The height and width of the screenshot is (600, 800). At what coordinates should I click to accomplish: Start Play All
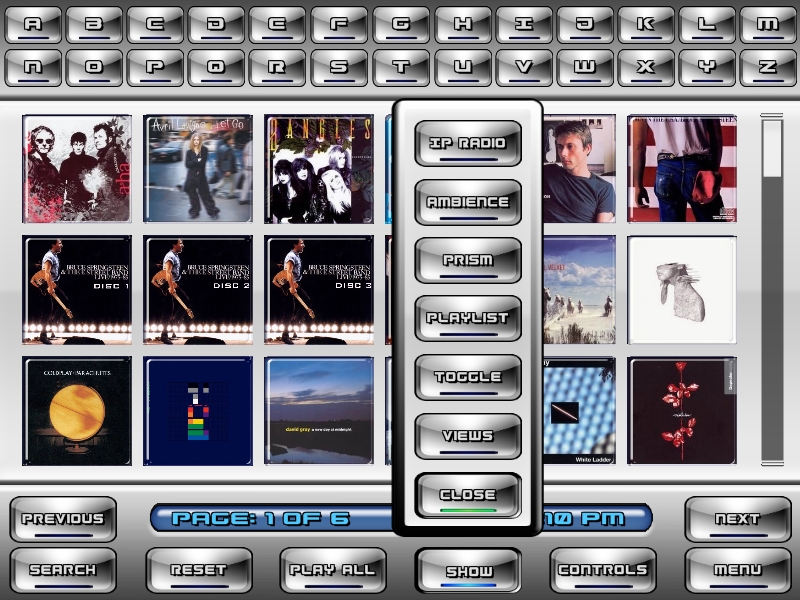pyautogui.click(x=333, y=570)
